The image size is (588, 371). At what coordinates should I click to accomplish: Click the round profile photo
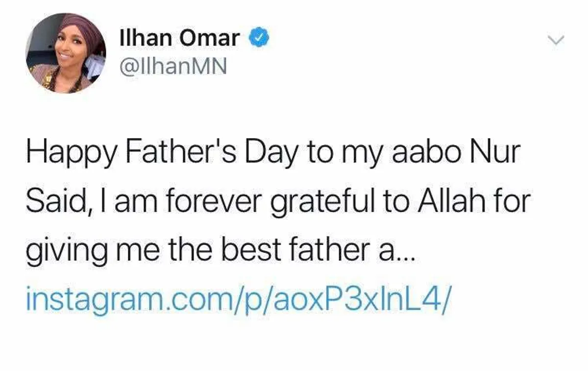click(65, 52)
